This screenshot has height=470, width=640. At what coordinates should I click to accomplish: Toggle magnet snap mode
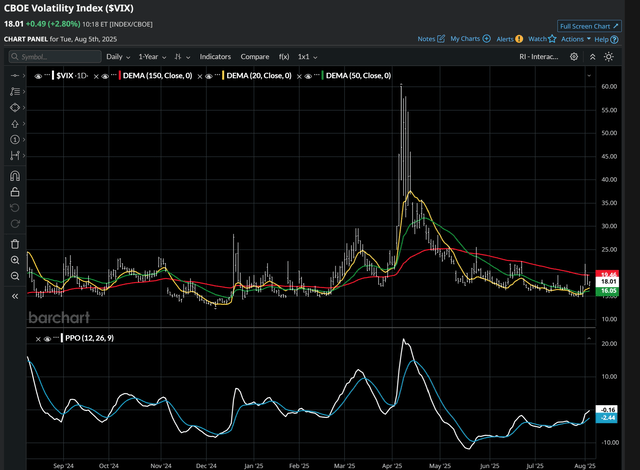(x=15, y=176)
